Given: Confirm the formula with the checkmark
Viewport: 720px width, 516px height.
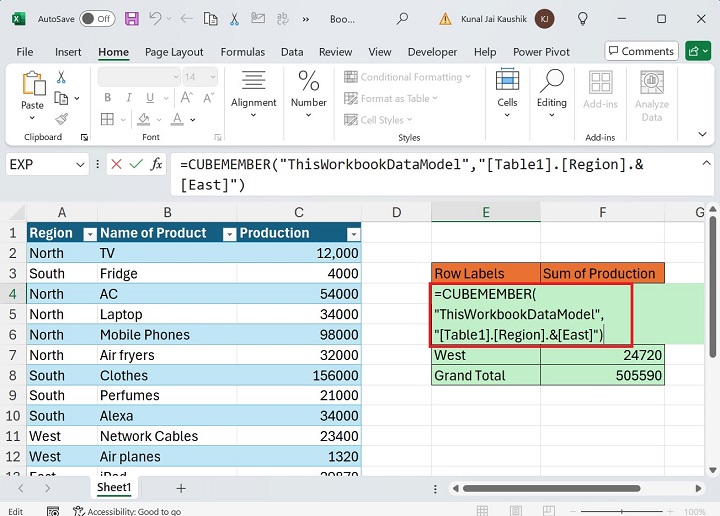Looking at the screenshot, I should tap(136, 164).
